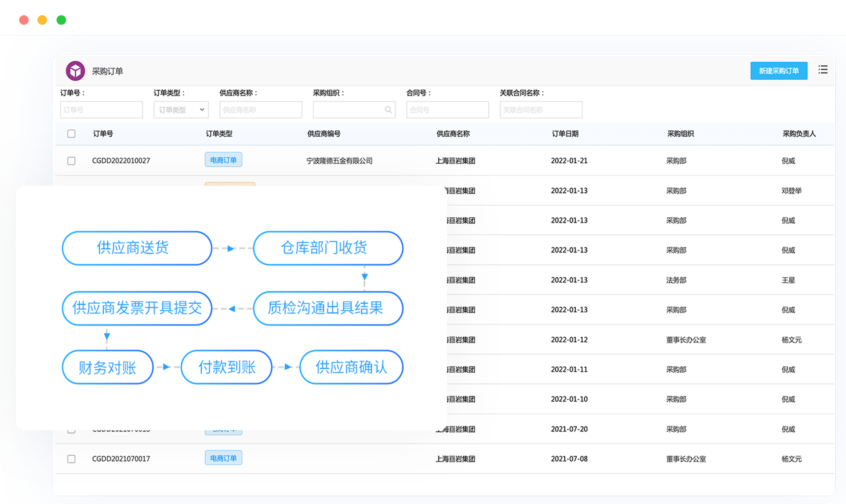Click 法务部 in the 采购组织 column

(x=676, y=280)
